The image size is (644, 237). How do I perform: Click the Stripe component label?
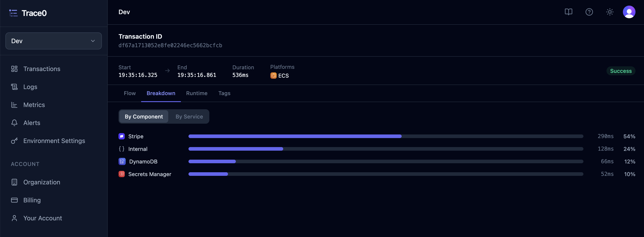click(x=136, y=136)
